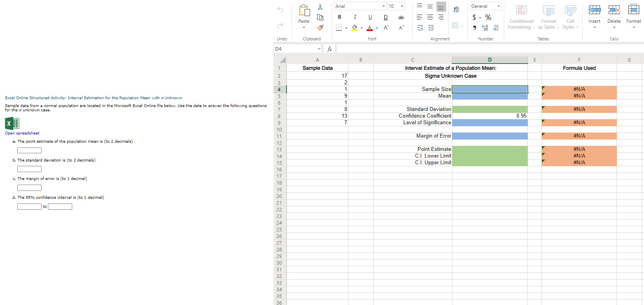This screenshot has width=644, height=305.
Task: Toggle wrap text
Action: click(456, 9)
